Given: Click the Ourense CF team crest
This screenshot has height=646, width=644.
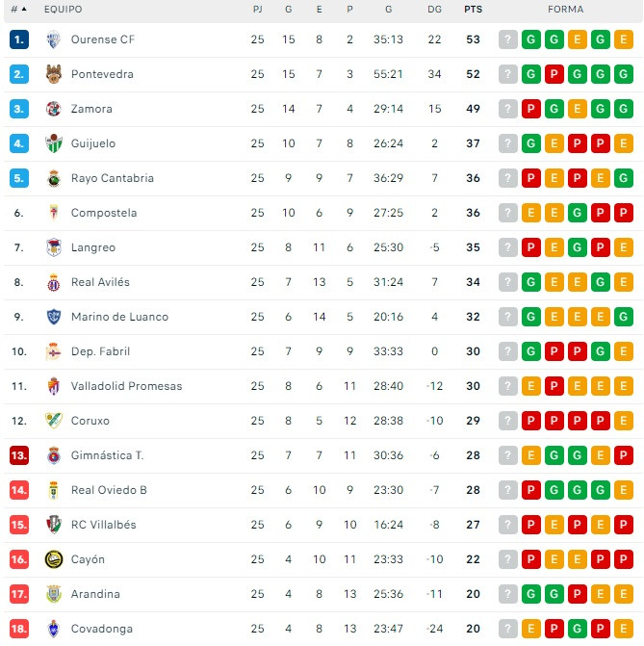Looking at the screenshot, I should [x=54, y=39].
